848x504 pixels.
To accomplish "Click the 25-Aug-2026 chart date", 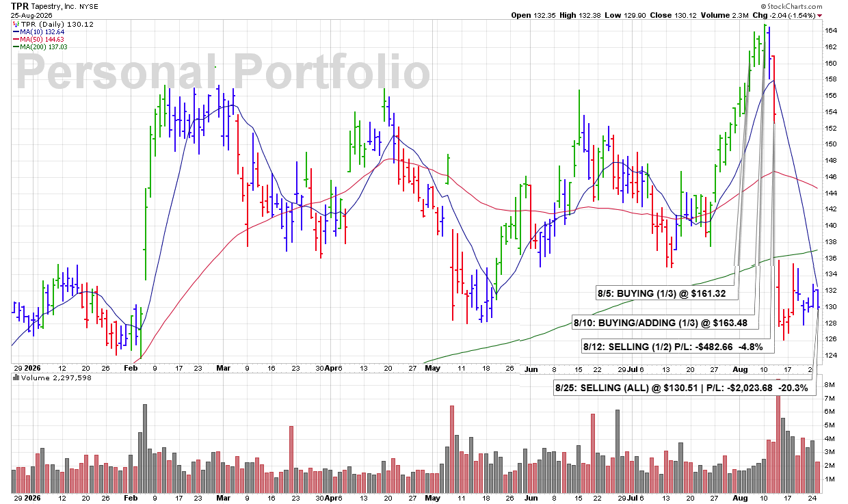I will (x=31, y=15).
